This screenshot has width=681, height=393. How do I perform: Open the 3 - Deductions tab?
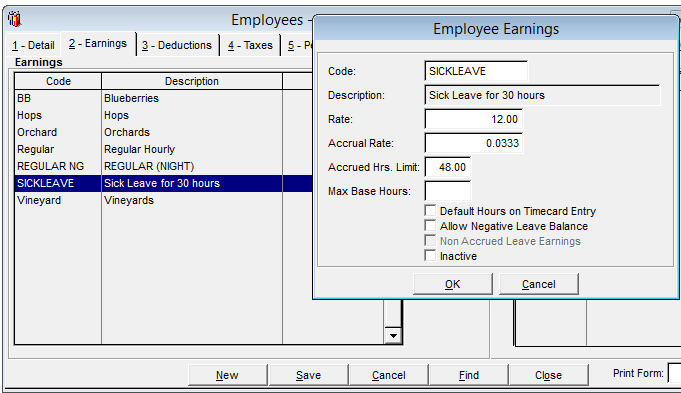(x=177, y=45)
